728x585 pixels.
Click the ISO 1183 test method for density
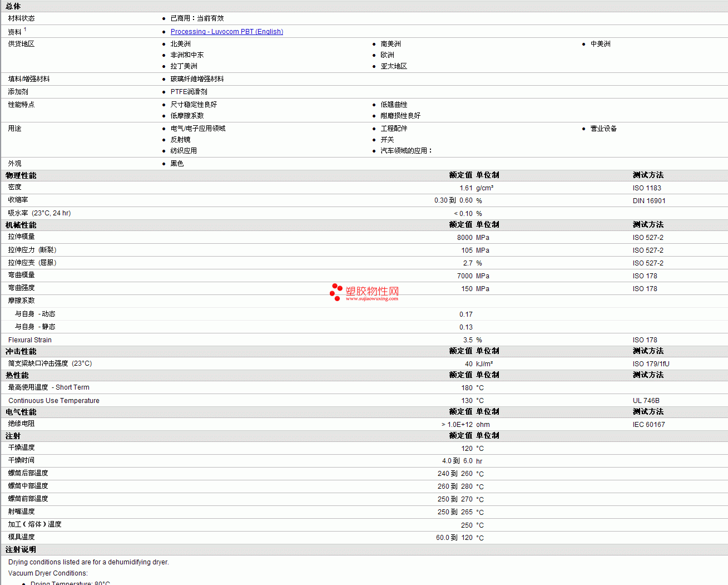(647, 188)
